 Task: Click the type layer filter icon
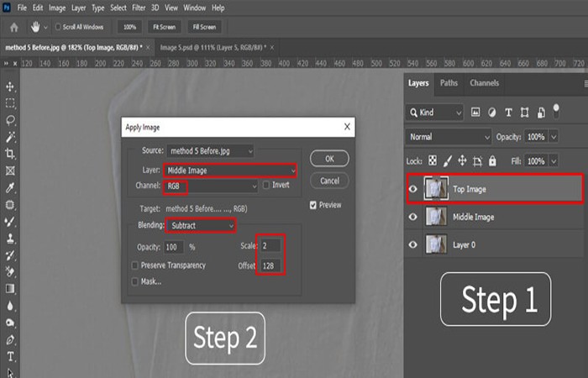[x=508, y=113]
